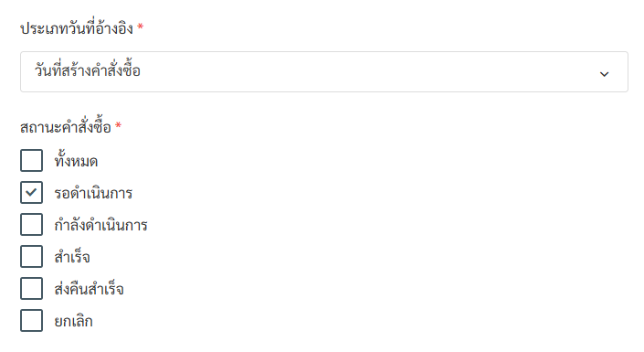
Task: Click the checkmark icon inside รอดำเนินการ box
Action: coord(31,192)
